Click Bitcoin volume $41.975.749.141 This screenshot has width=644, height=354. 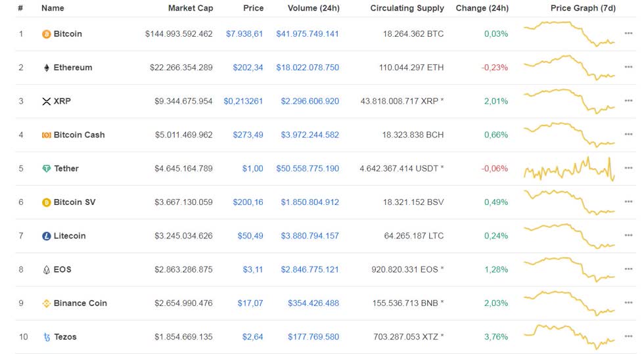tap(308, 33)
